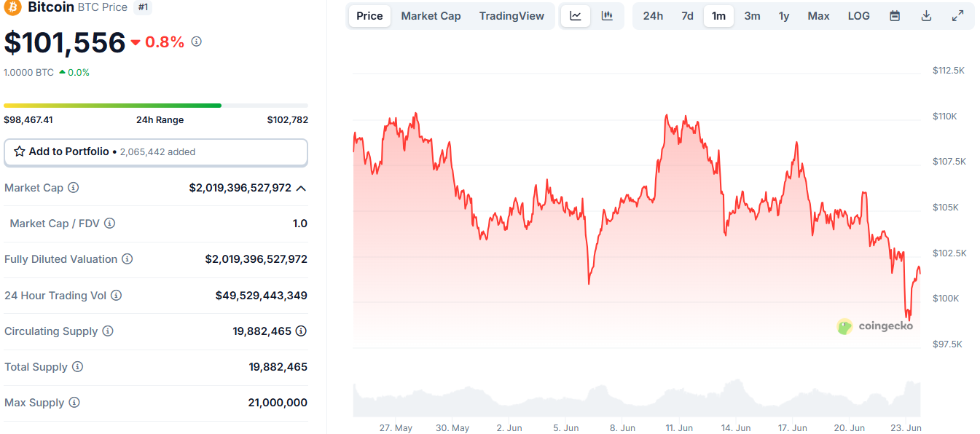
Task: Click the volume histogram below the chart
Action: click(637, 398)
